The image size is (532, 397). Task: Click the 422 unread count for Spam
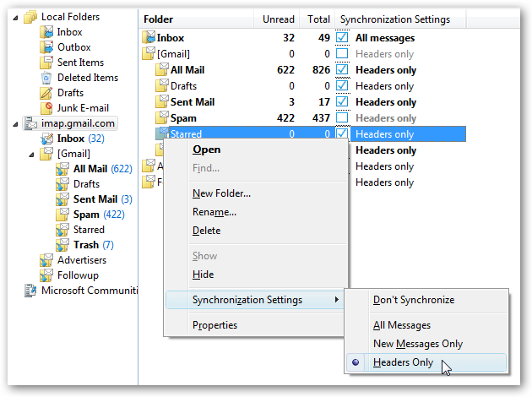point(285,118)
